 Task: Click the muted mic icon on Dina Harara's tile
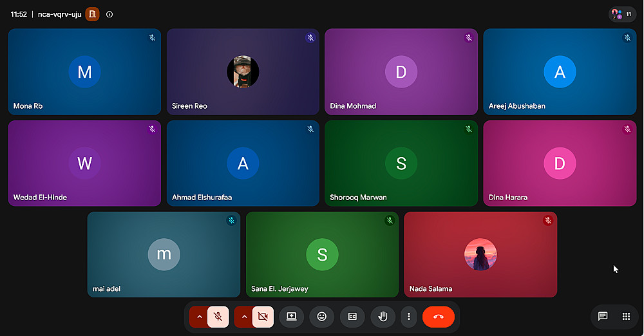627,129
